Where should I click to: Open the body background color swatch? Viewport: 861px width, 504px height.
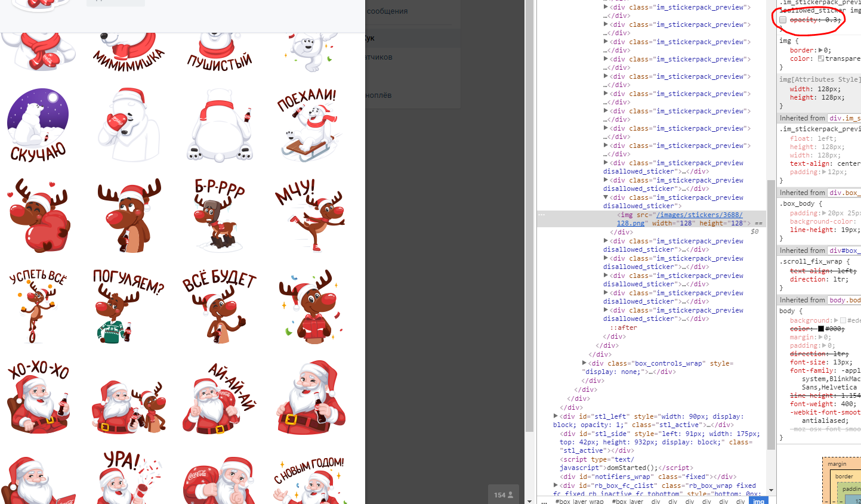pos(843,320)
